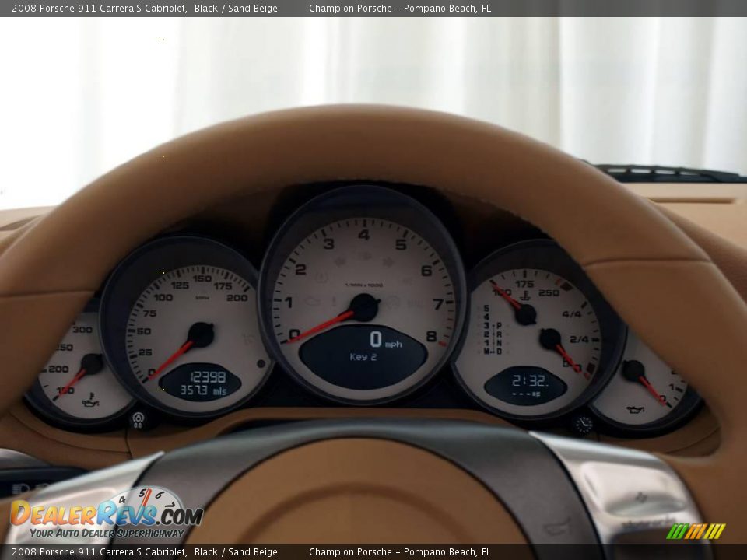Click the fuel gauge needle hub
This screenshot has height=560, width=747.
[550, 338]
